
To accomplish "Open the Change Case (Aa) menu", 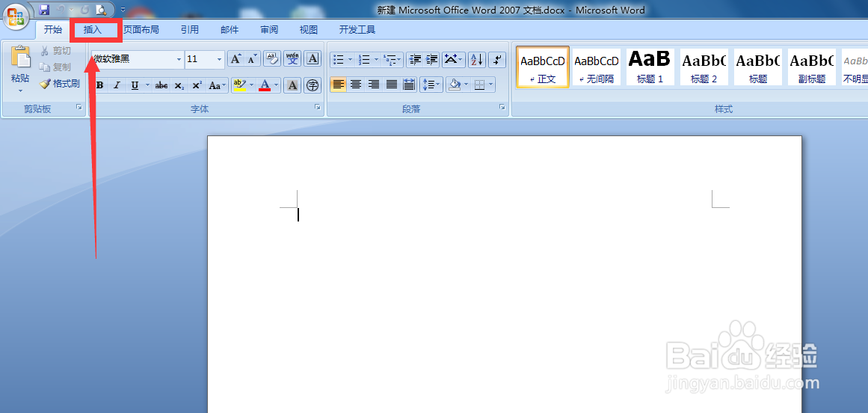I will 217,85.
